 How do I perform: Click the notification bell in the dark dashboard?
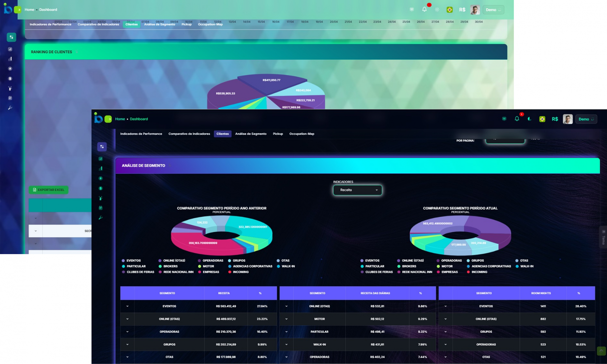point(517,119)
